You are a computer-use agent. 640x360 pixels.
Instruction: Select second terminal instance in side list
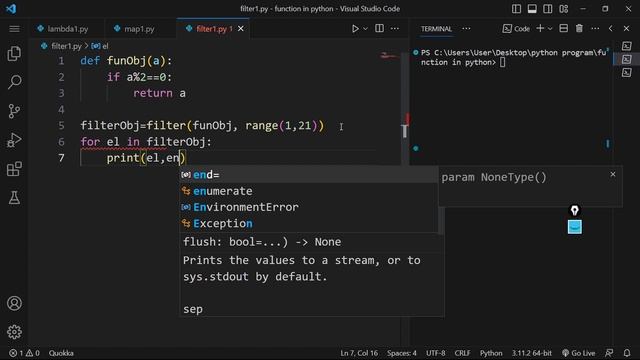click(x=627, y=60)
